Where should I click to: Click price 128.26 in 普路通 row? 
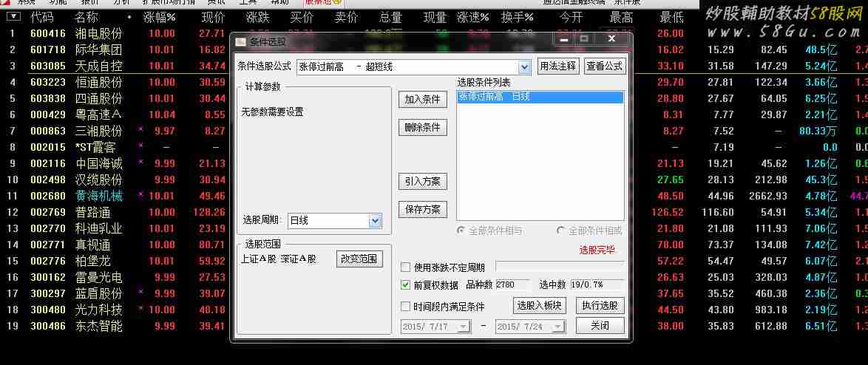click(209, 212)
